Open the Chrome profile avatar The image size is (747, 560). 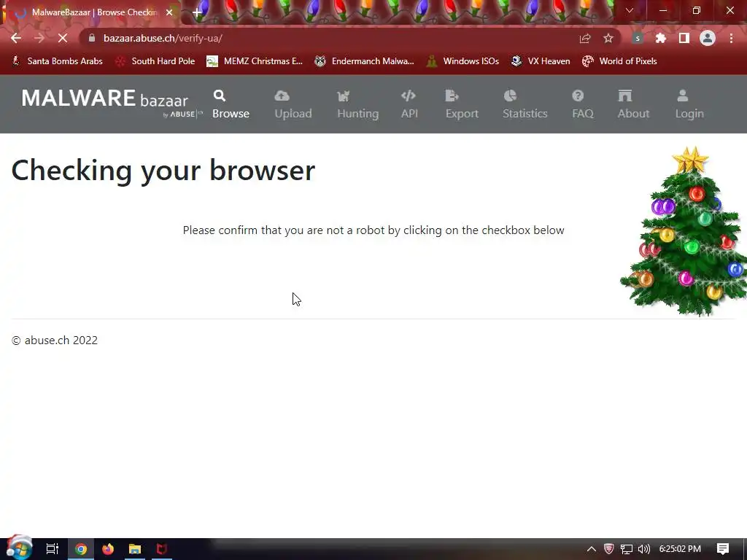click(708, 39)
